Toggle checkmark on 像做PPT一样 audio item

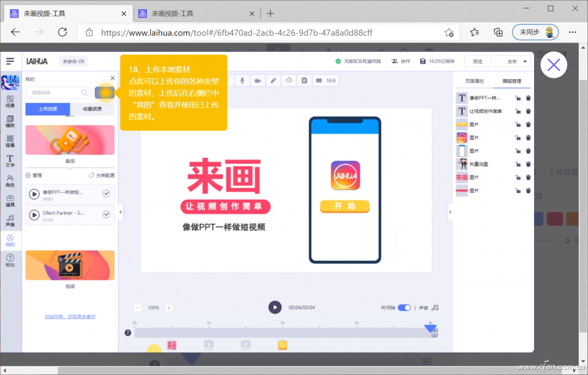pos(106,194)
